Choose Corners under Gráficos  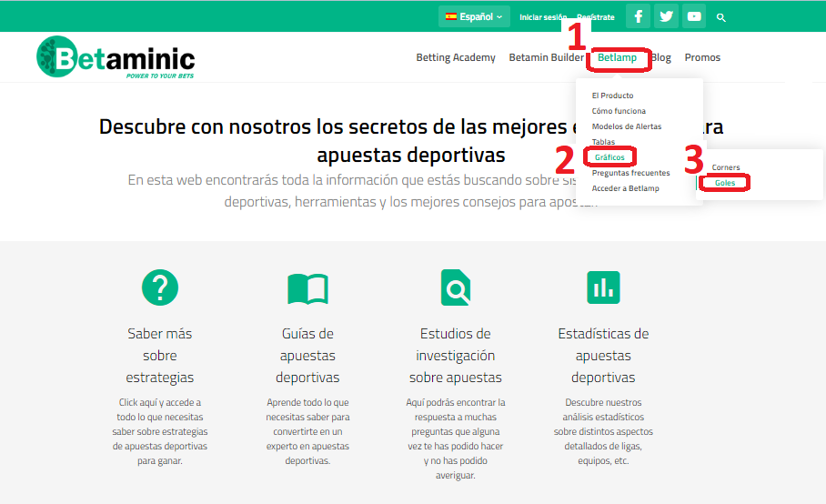[x=725, y=167]
